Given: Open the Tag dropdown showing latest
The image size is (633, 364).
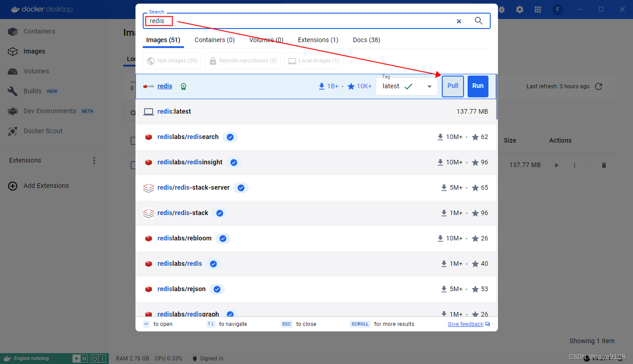Looking at the screenshot, I should 407,86.
